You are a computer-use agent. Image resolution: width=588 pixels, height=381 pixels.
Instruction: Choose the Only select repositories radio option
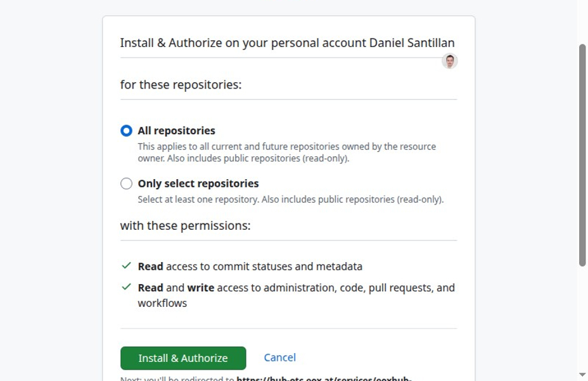(126, 184)
